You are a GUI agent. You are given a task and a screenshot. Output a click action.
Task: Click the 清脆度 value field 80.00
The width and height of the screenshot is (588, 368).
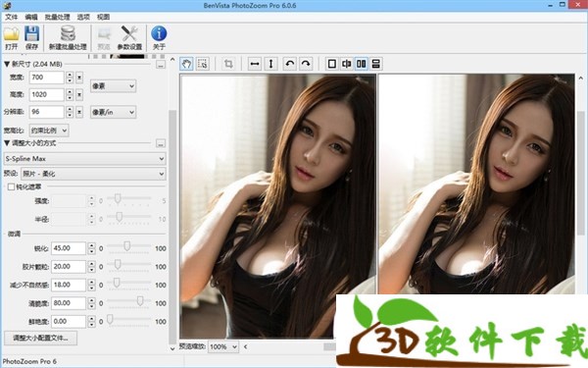click(69, 303)
